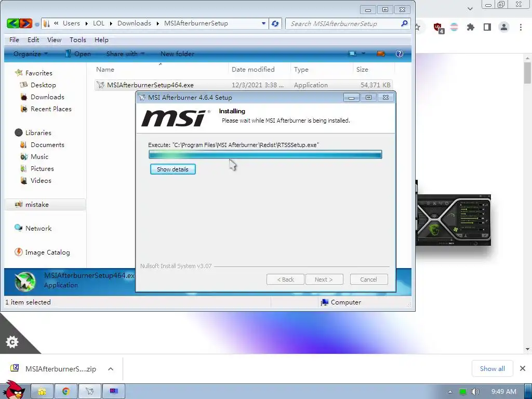Click the Open toolbar button

pyautogui.click(x=78, y=54)
